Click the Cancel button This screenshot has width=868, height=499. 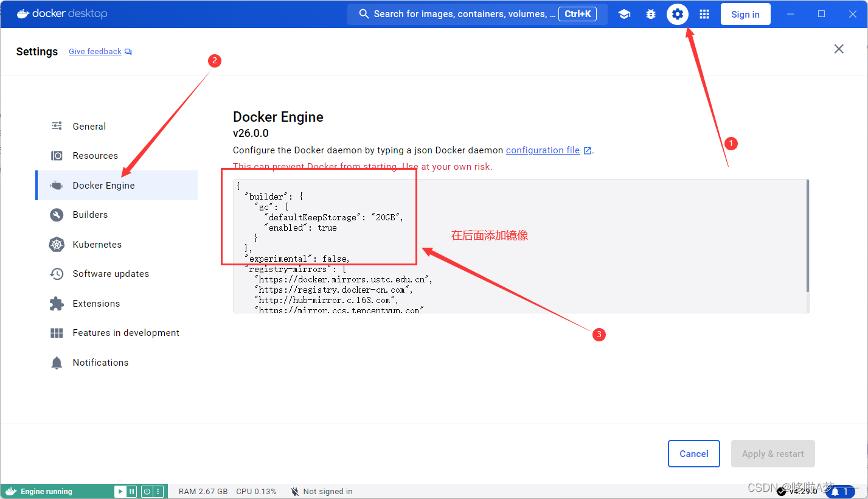pos(693,453)
